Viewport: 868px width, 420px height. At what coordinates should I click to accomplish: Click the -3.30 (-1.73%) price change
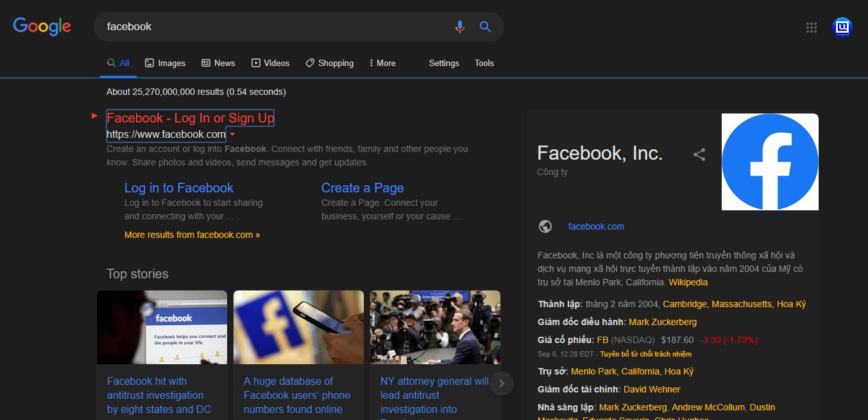[729, 340]
